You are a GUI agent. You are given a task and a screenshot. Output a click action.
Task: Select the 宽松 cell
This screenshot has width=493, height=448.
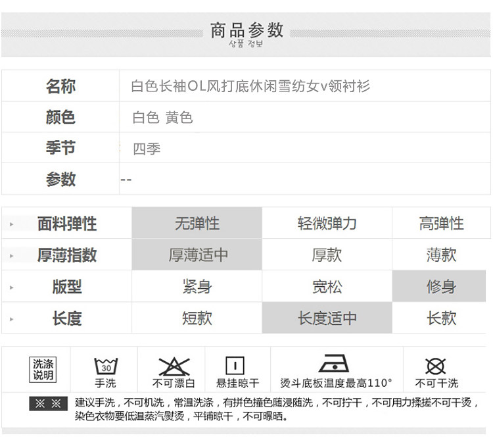click(x=327, y=286)
